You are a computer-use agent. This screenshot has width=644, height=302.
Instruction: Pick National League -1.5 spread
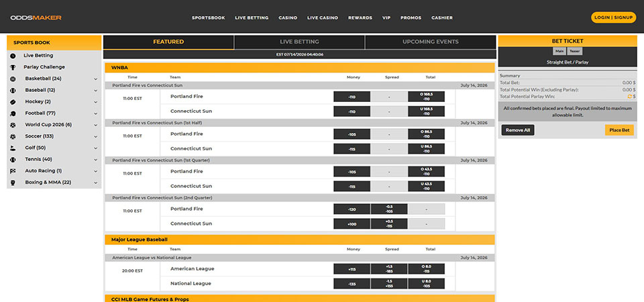coord(389,283)
